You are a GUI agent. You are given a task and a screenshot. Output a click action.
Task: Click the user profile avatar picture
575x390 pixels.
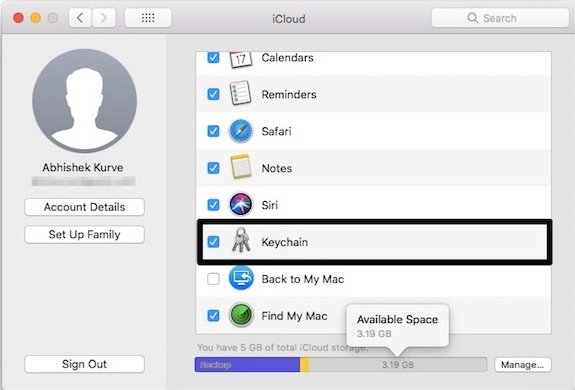tap(85, 101)
